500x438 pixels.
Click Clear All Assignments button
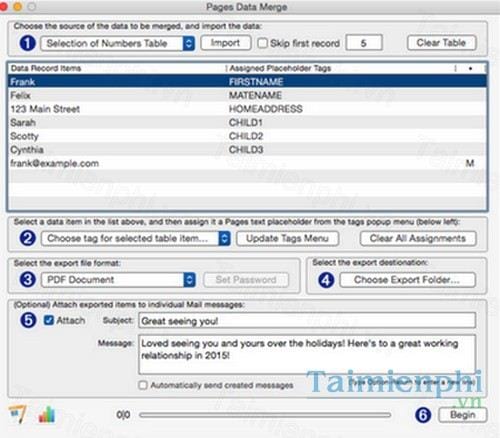pos(418,238)
